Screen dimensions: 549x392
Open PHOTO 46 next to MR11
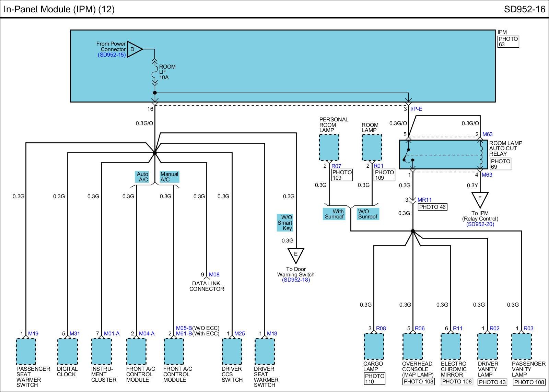coord(432,207)
